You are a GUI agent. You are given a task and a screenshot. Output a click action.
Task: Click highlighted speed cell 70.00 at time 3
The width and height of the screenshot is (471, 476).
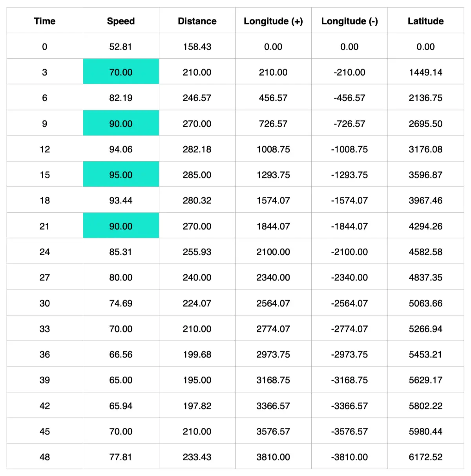121,72
